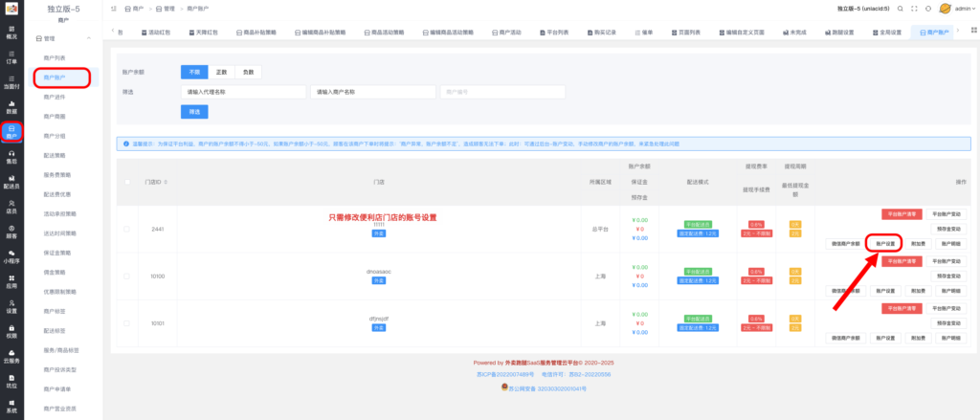
Task: Switch to the 天降红包 tab
Action: 206,32
